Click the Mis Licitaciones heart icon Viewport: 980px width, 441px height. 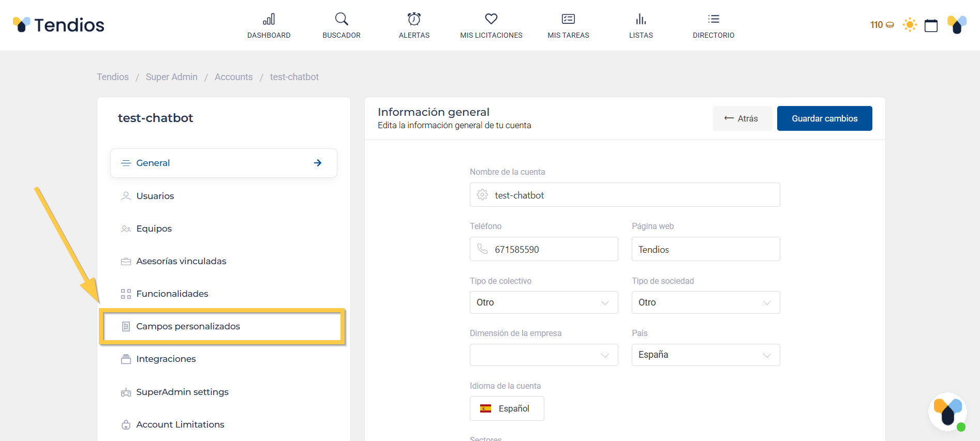coord(491,20)
